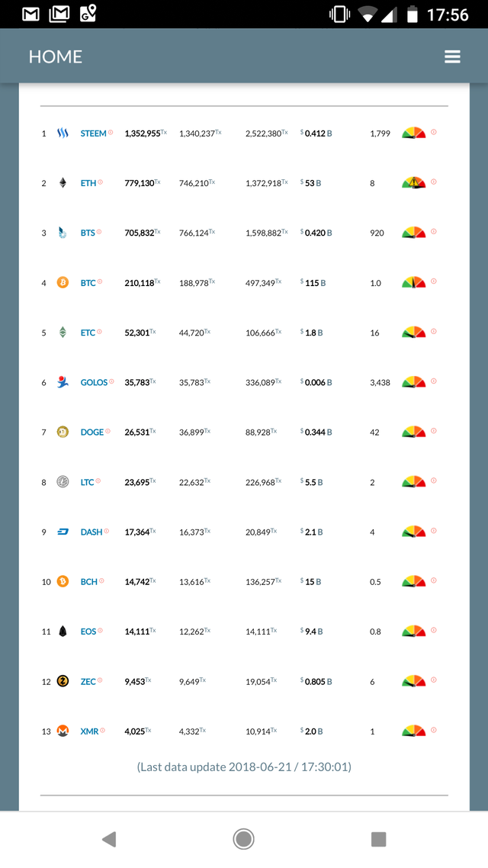Click the STEEM coin logo
Image resolution: width=488 pixels, height=868 pixels.
(x=63, y=133)
